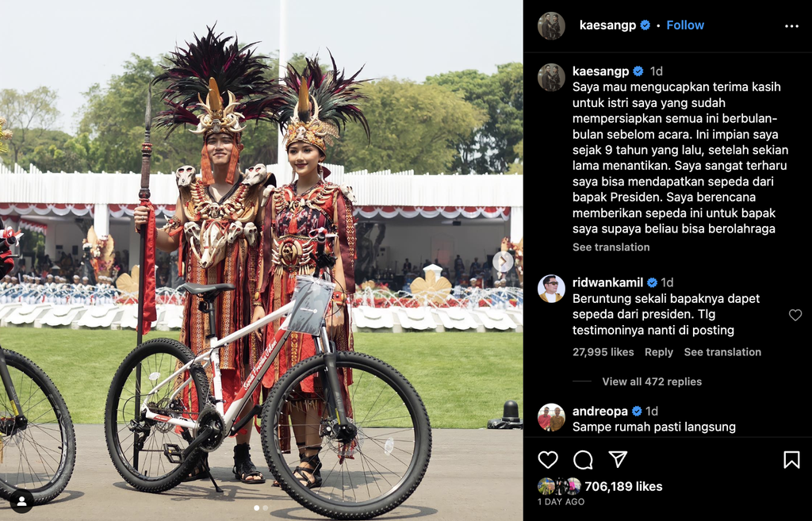Follow kaesangp
This screenshot has width=812, height=521.
point(684,25)
